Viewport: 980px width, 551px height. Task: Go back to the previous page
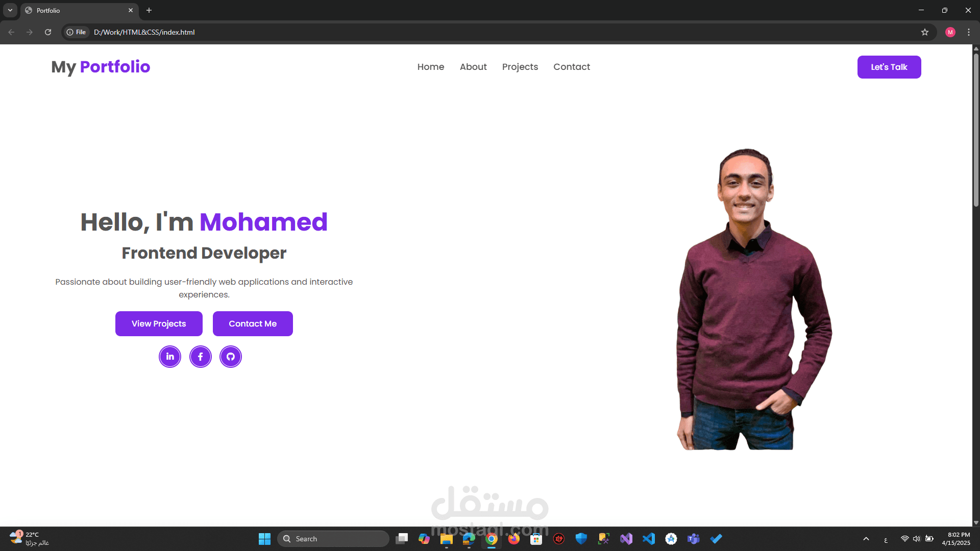point(11,32)
